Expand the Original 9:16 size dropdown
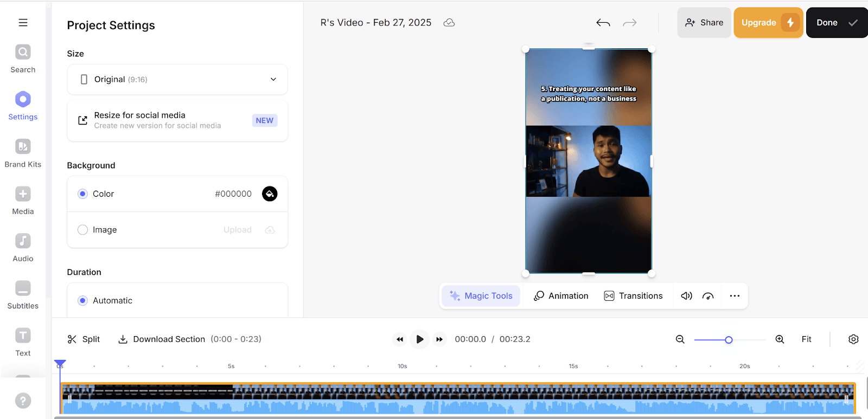 pos(177,80)
